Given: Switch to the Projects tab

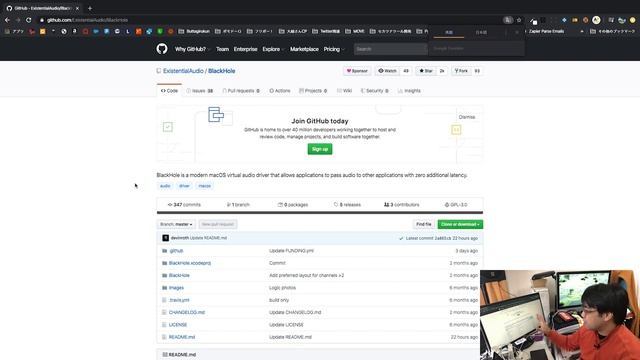Looking at the screenshot, I should coord(313,91).
